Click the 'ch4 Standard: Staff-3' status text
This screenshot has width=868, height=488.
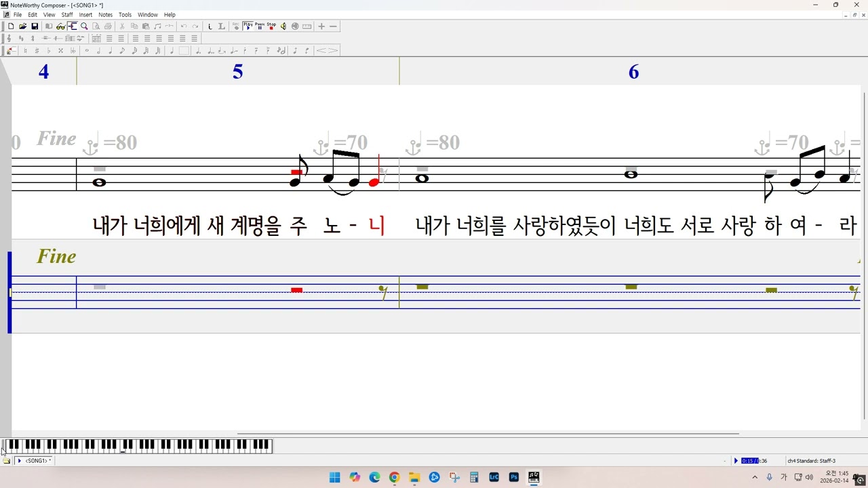tap(812, 461)
